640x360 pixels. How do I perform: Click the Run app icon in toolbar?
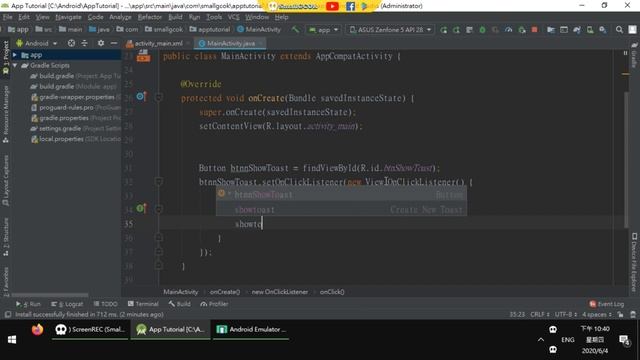tap(443, 30)
